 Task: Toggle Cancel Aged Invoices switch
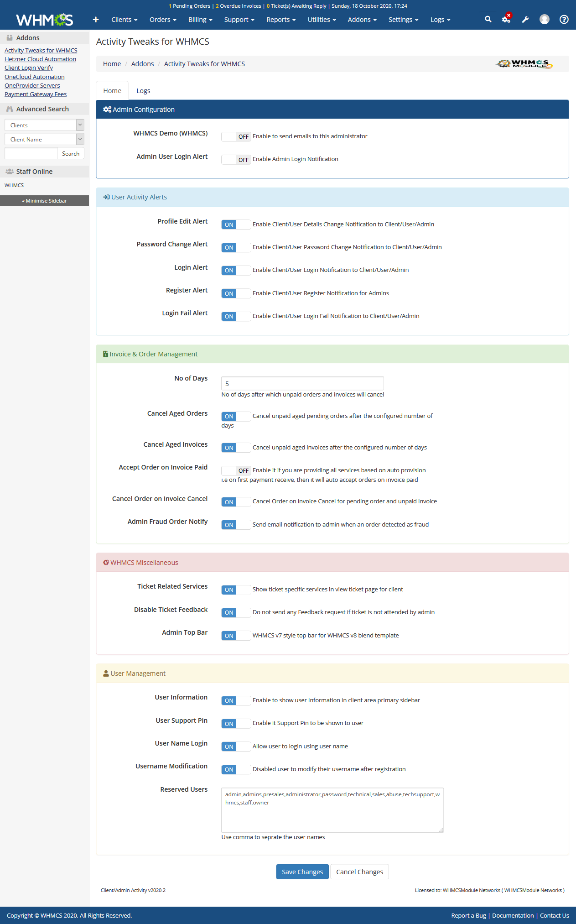pos(236,448)
